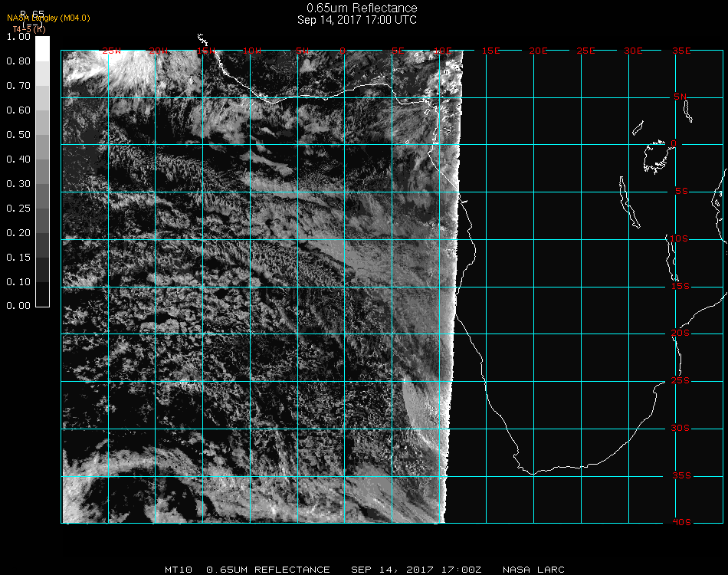Click the 'T4-5 (K)' label above colorbar
This screenshot has width=728, height=575.
click(x=29, y=29)
